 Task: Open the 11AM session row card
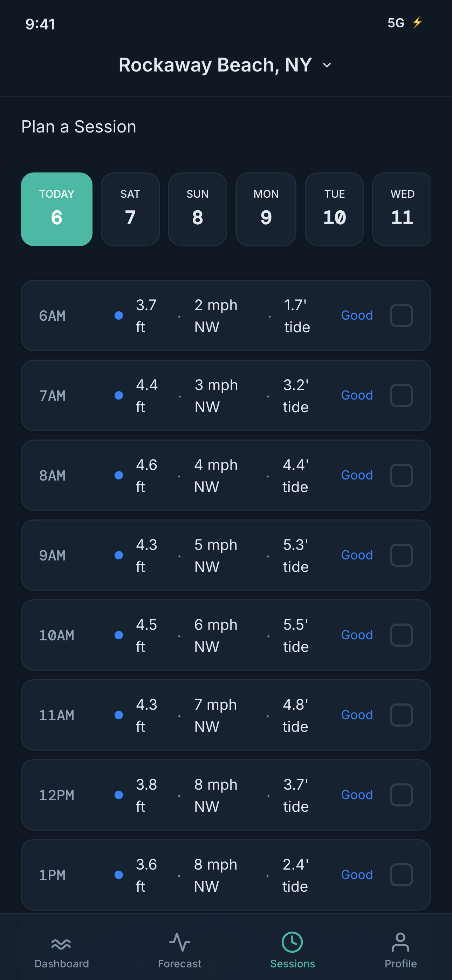pos(226,715)
